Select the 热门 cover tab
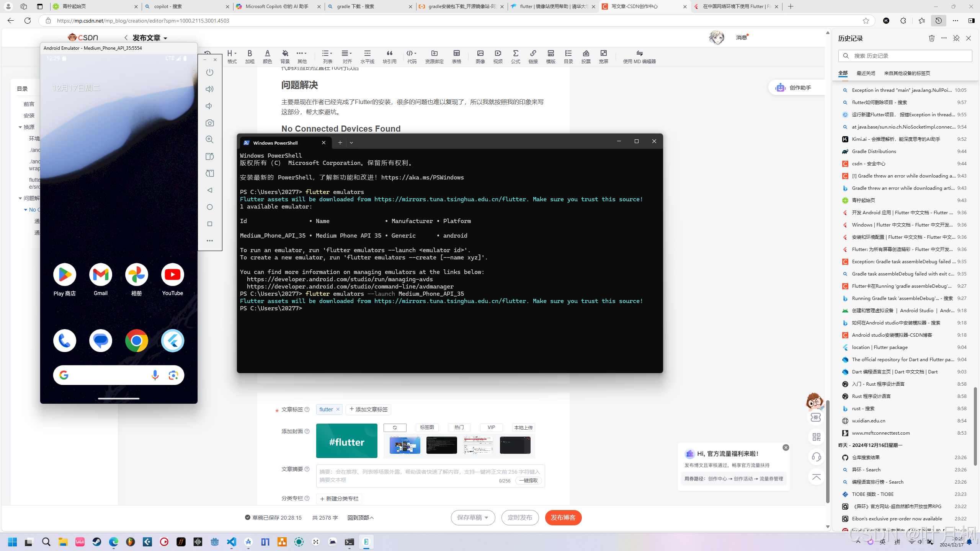Image resolution: width=980 pixels, height=551 pixels. [x=459, y=427]
